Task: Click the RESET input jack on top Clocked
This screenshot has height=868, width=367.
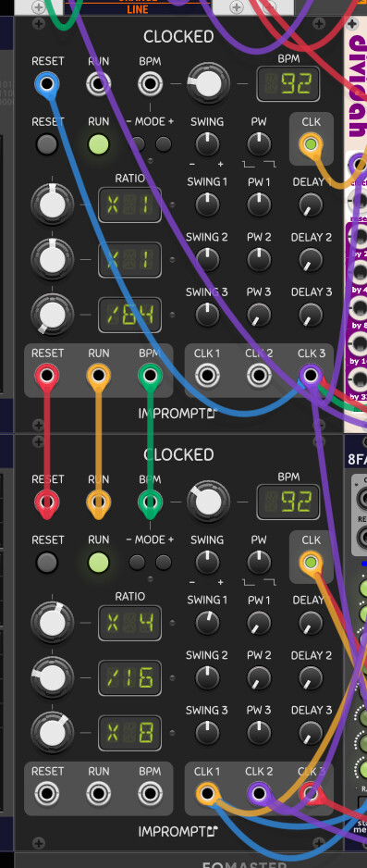Action: tap(47, 84)
